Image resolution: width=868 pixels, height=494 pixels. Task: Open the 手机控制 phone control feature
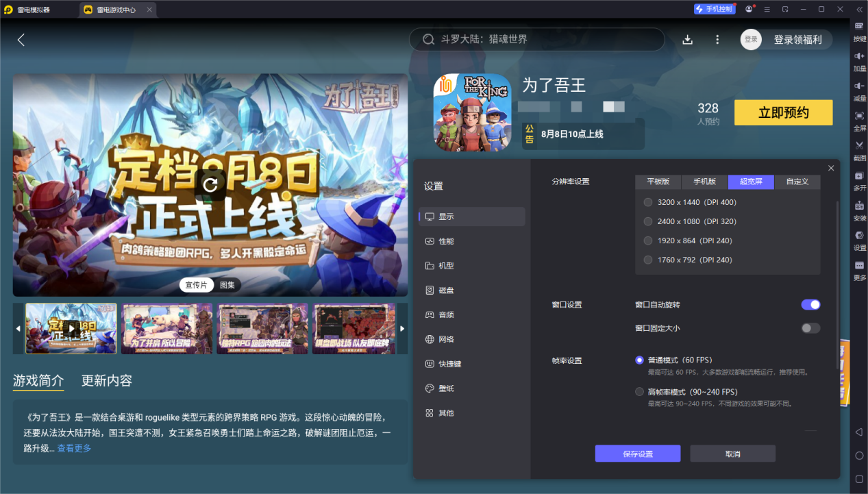tap(713, 8)
